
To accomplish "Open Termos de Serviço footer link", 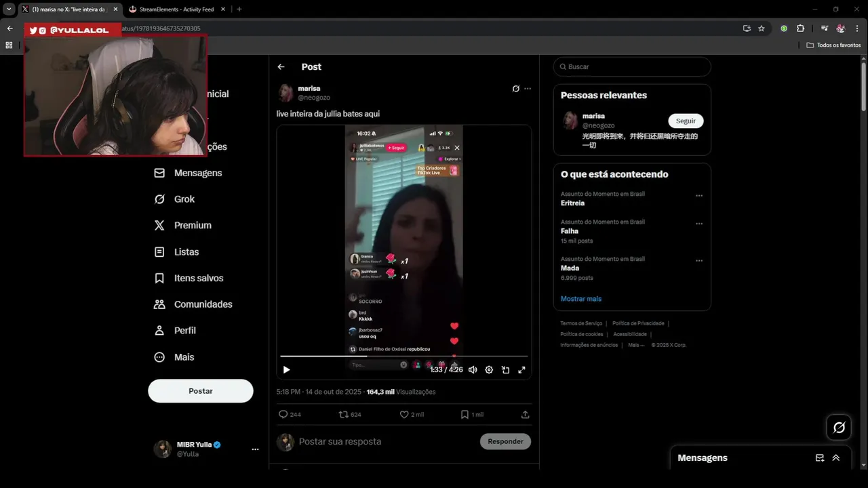I will click(581, 323).
